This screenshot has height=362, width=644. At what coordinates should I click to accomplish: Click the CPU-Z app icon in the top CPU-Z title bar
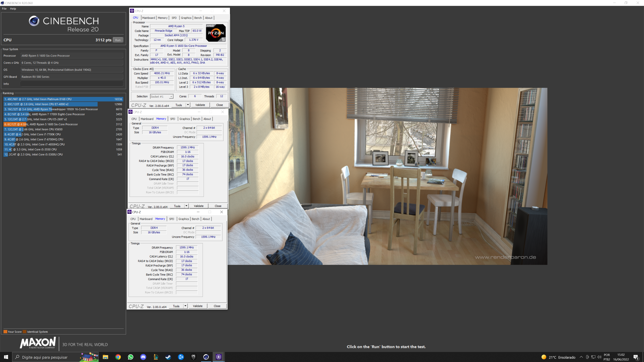coord(132,11)
